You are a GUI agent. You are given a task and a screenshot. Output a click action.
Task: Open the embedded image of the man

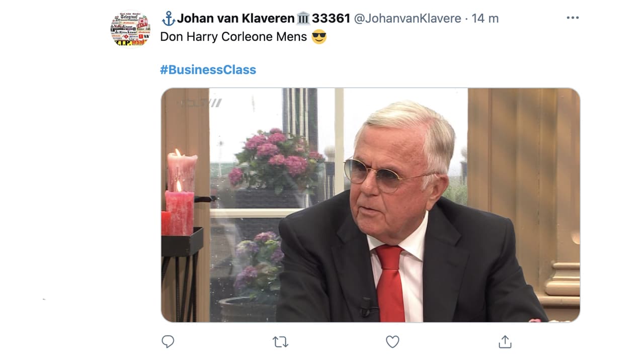pos(370,205)
